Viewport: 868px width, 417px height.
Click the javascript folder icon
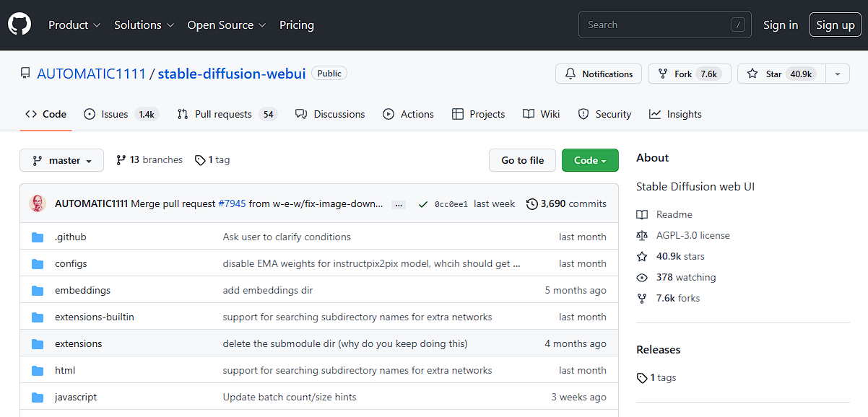38,397
